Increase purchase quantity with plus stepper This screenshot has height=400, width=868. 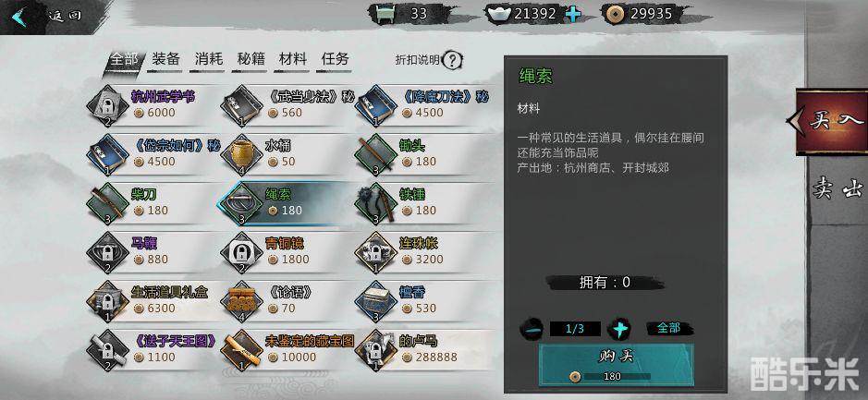[x=619, y=329]
